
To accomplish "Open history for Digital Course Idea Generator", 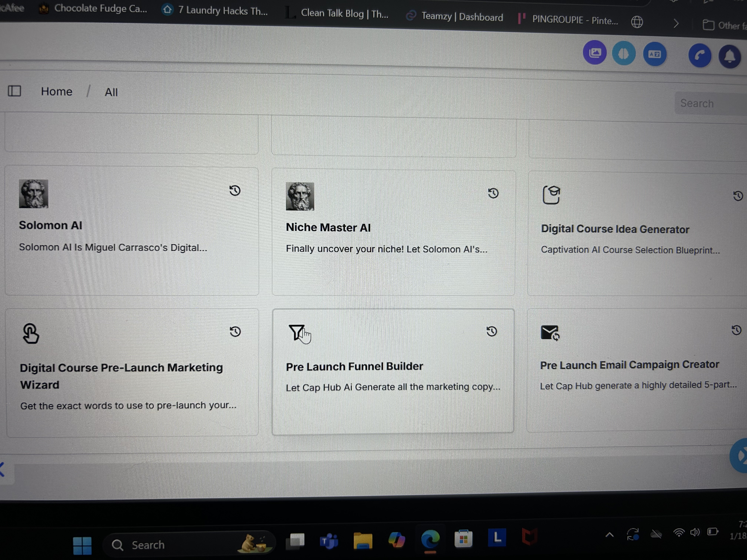I will (x=738, y=196).
